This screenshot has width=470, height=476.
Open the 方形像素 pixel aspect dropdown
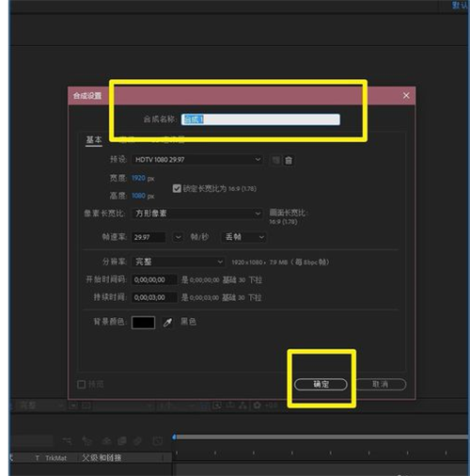197,214
